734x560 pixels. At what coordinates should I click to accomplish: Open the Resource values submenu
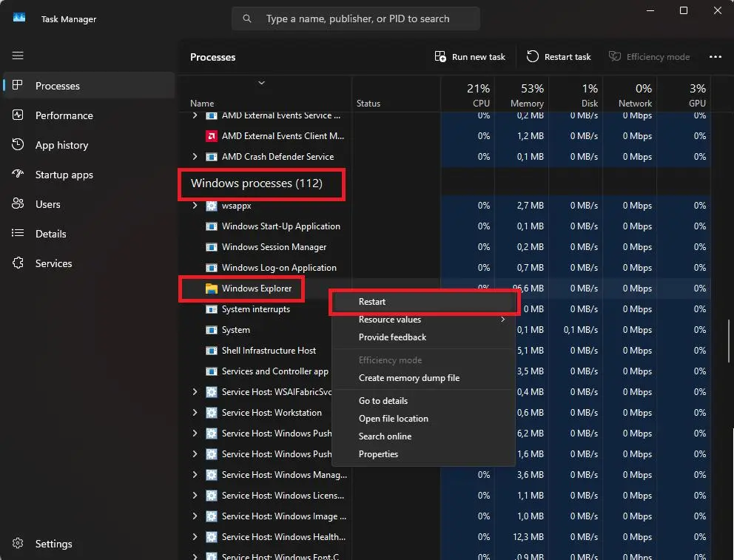click(x=424, y=320)
